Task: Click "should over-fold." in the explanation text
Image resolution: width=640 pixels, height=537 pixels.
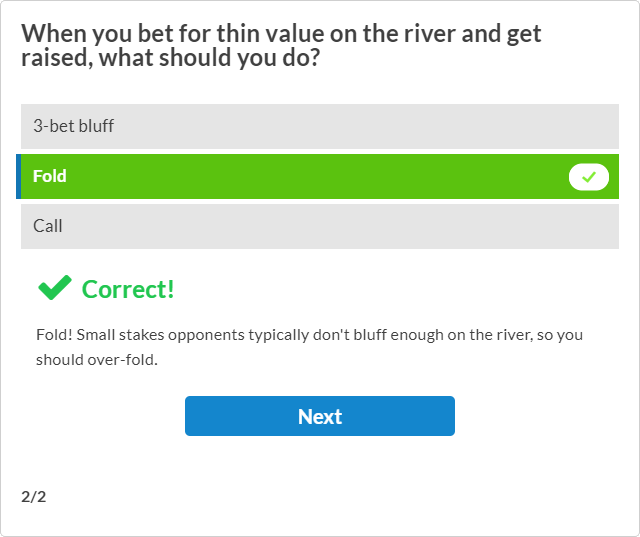Action: pyautogui.click(x=97, y=360)
